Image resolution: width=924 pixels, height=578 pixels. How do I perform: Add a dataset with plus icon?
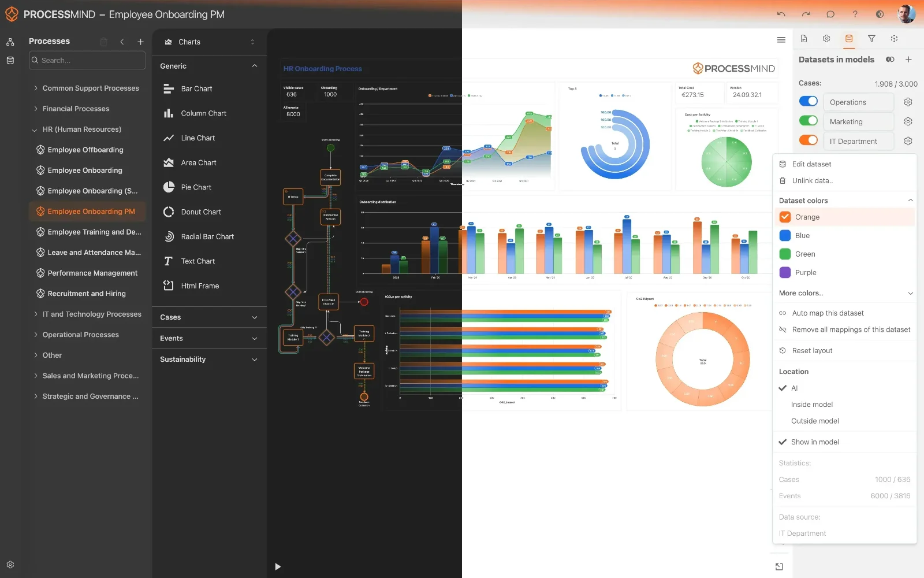908,60
